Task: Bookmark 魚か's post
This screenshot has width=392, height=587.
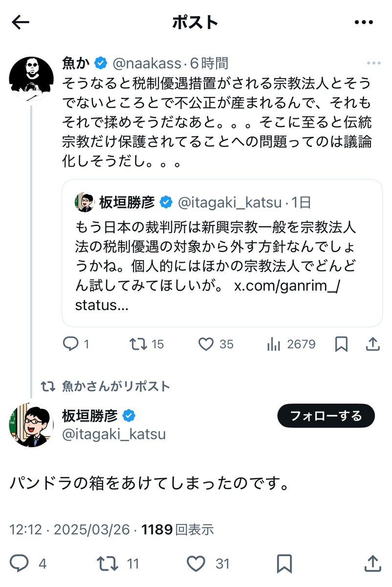Action: click(341, 344)
